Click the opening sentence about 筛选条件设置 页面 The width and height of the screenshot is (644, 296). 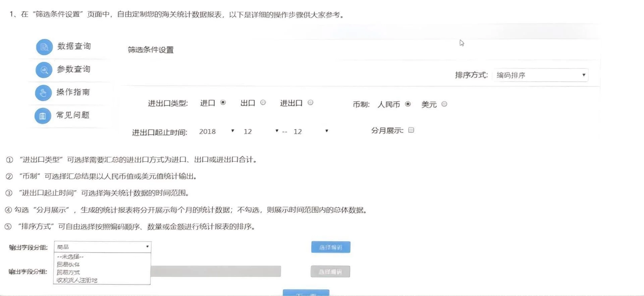tap(177, 14)
